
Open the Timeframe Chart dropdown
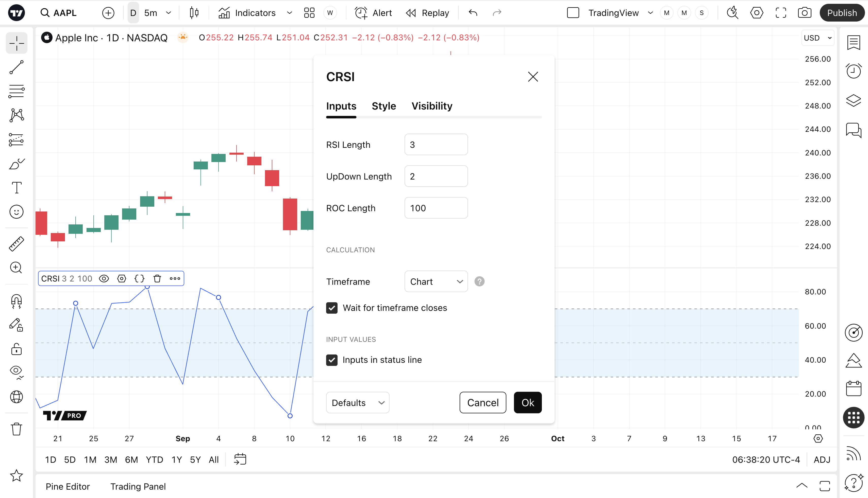(436, 281)
